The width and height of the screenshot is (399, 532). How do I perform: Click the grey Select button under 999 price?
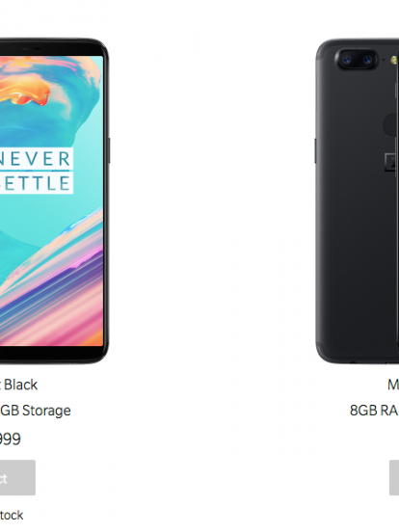coord(17,477)
